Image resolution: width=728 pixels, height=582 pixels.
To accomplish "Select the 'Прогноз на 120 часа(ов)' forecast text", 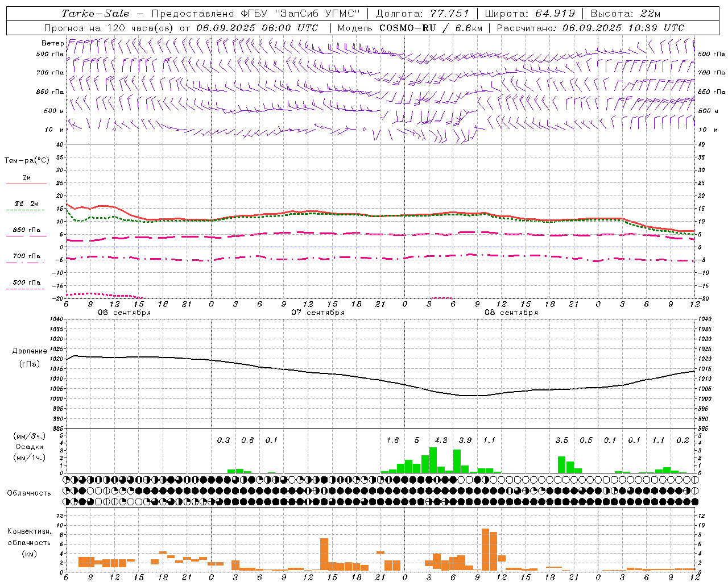I will (110, 28).
